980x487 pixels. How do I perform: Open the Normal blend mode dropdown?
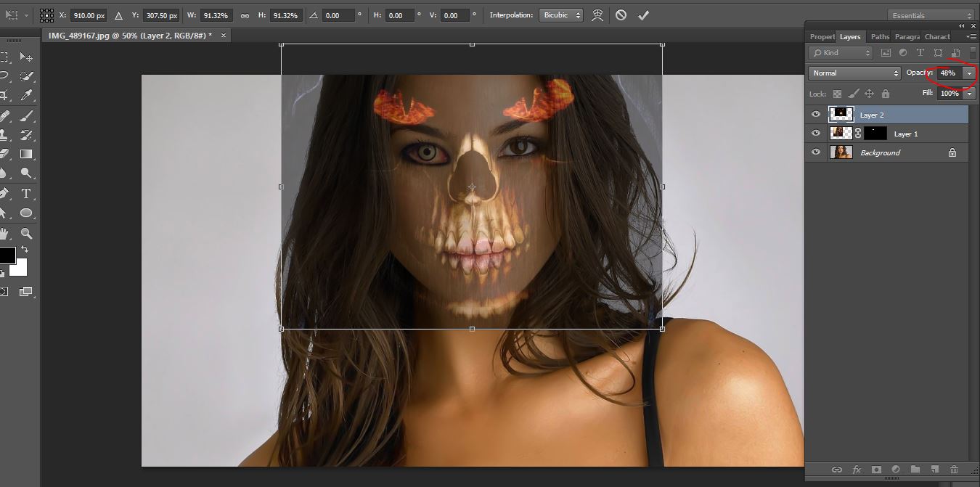854,73
